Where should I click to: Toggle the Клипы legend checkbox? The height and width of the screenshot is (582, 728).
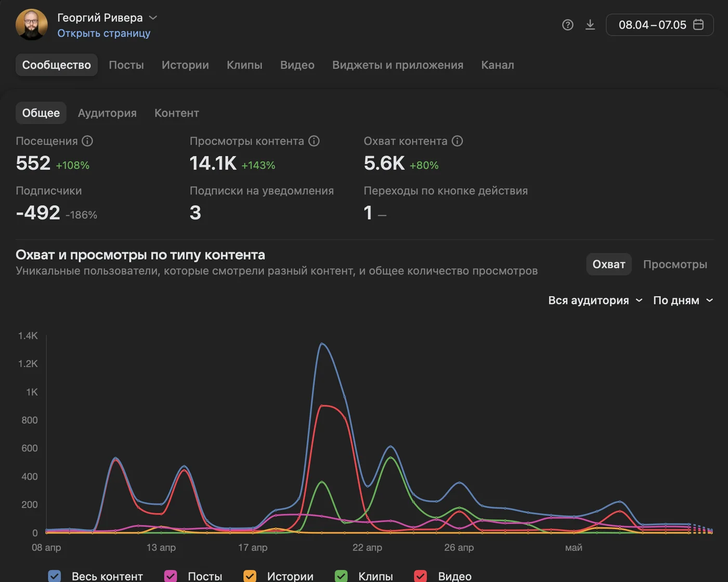coord(341,576)
